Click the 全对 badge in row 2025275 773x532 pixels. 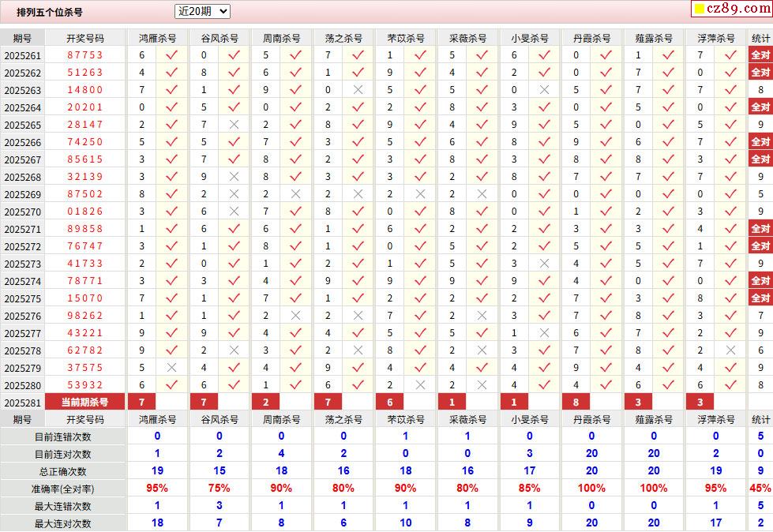pyautogui.click(x=760, y=298)
